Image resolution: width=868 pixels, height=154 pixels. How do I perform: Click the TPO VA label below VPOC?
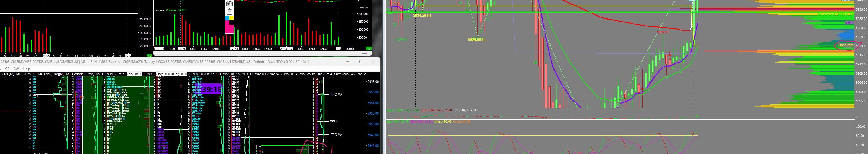[x=336, y=135]
